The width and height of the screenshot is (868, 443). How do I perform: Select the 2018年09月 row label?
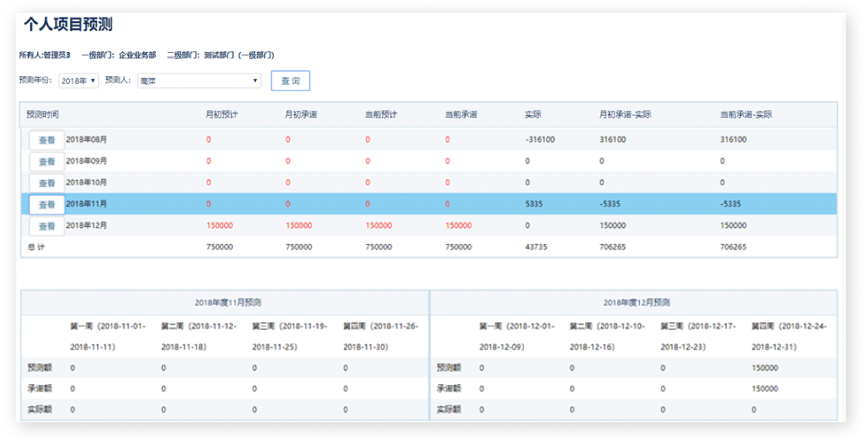coord(86,161)
